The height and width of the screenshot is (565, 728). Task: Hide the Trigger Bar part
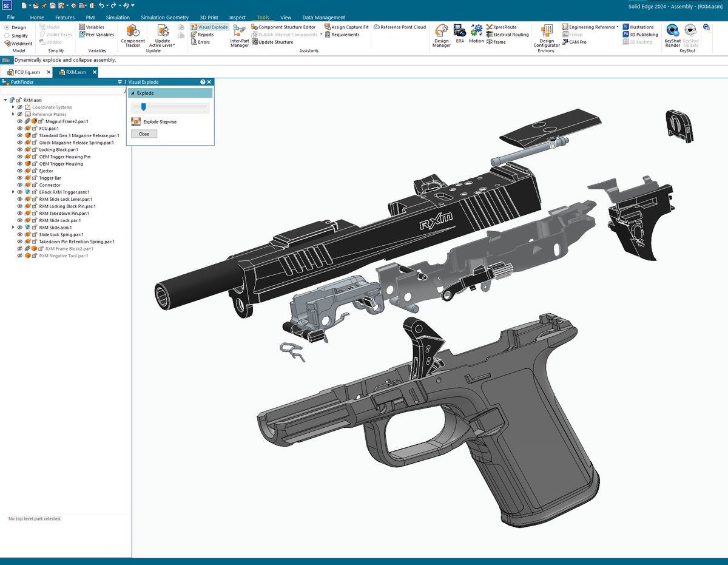[x=19, y=178]
